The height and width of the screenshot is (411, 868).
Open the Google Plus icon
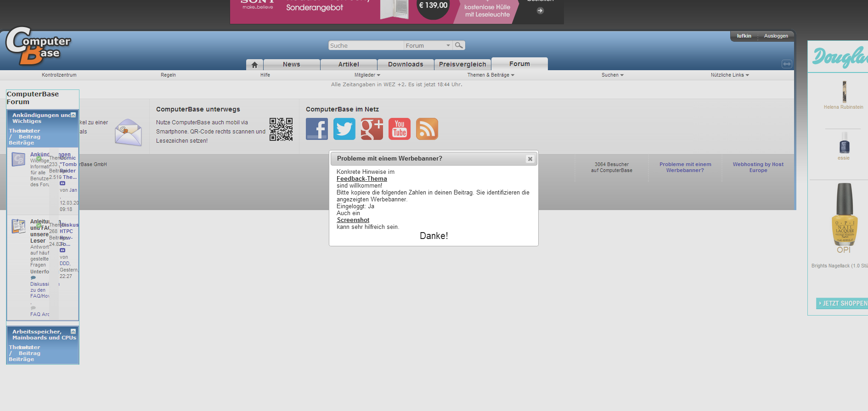pyautogui.click(x=372, y=129)
